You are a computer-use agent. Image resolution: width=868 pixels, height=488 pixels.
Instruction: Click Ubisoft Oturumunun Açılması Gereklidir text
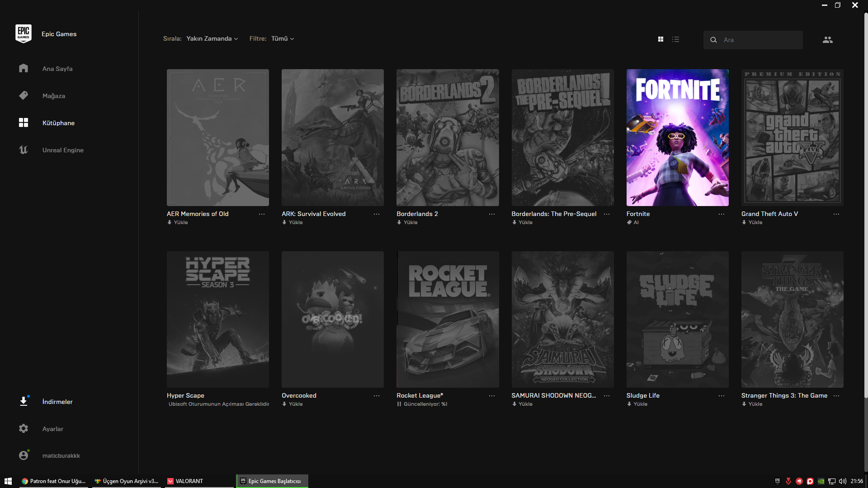[x=219, y=404]
